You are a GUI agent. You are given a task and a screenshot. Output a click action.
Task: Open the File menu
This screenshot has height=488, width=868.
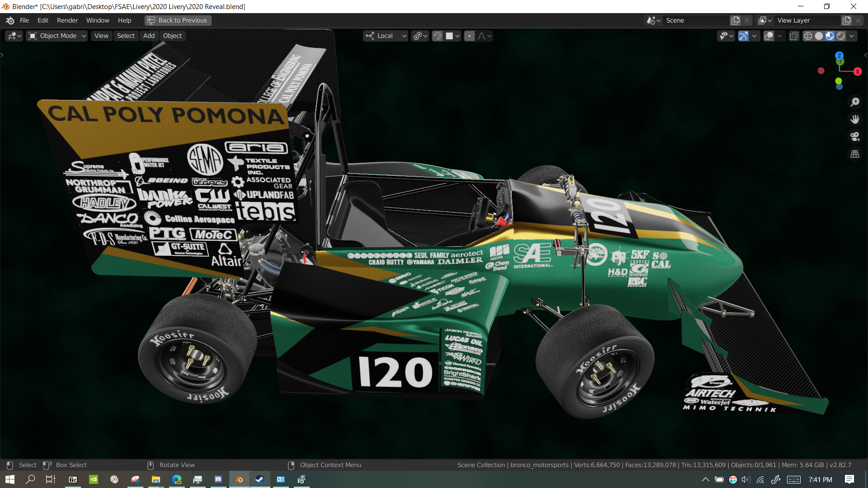[x=24, y=20]
